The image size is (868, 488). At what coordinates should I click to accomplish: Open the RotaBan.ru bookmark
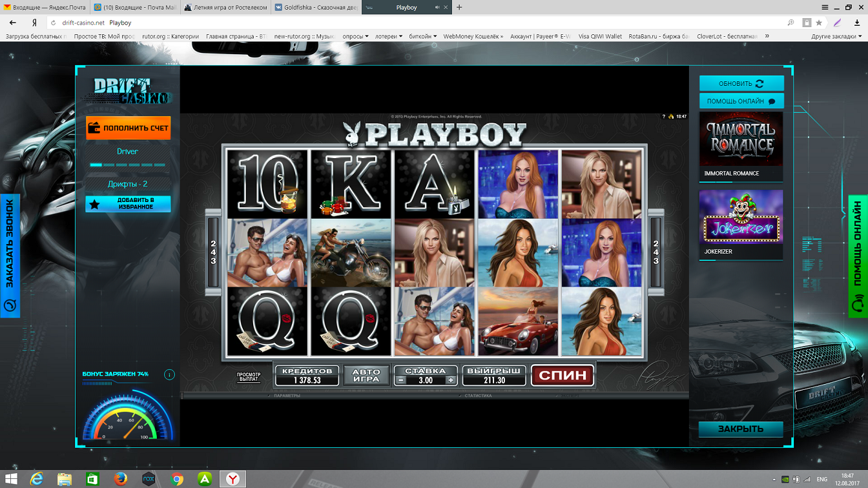(659, 37)
